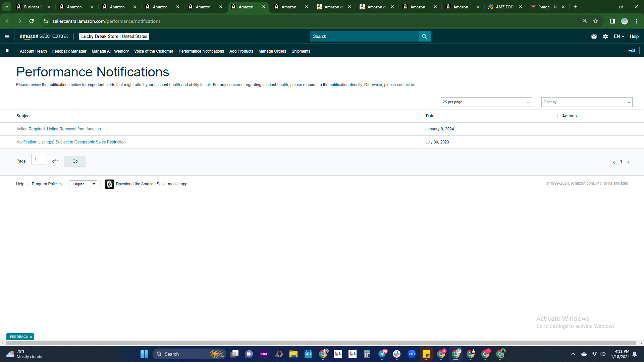Open Telegram from the taskbar
The image size is (644, 362).
382,354
